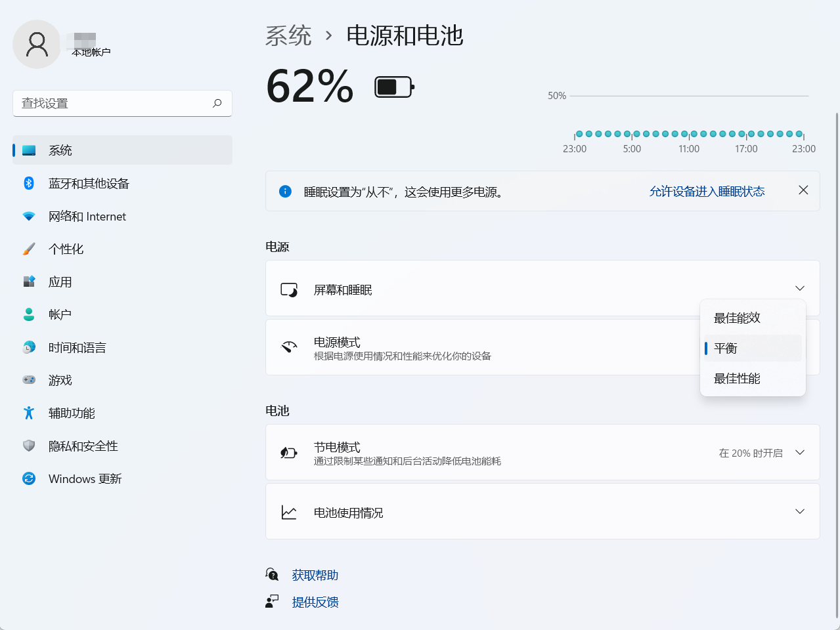The image size is (840, 630).
Task: Click the search magnifier icon
Action: (217, 103)
